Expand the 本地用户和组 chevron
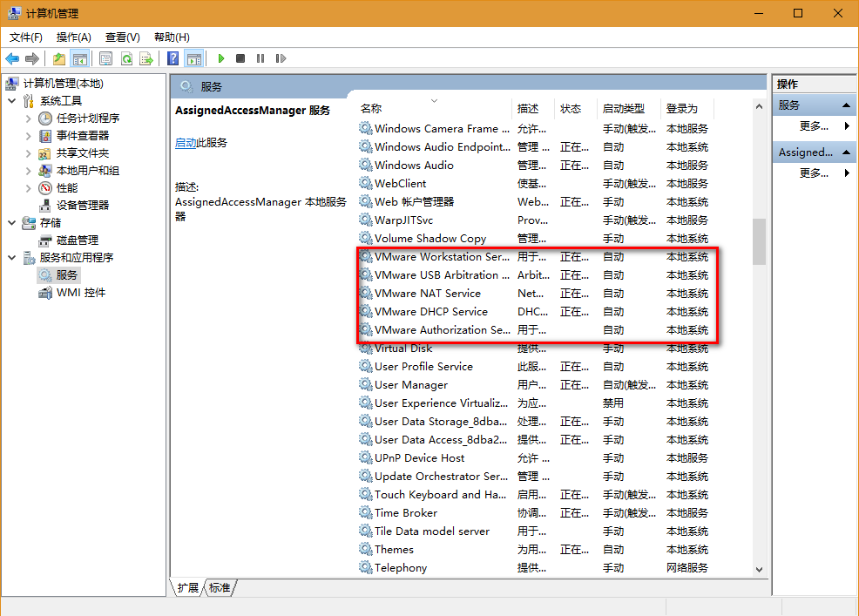This screenshot has width=859, height=616. [x=28, y=171]
